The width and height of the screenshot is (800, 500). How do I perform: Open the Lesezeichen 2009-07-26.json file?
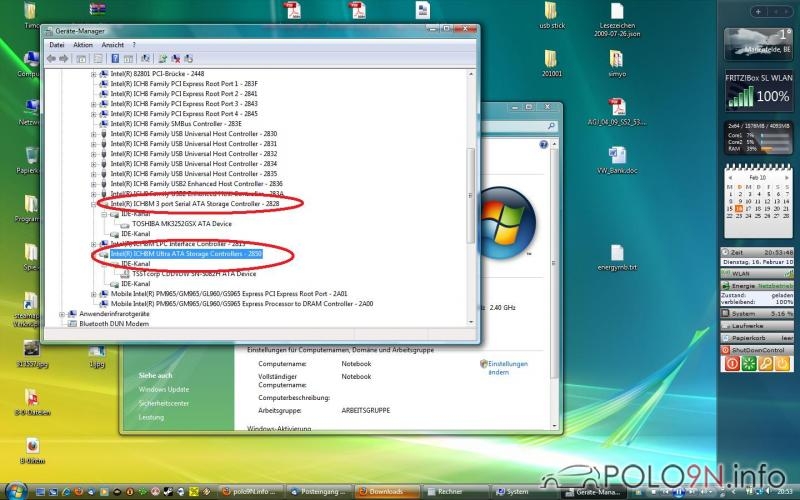pos(617,20)
